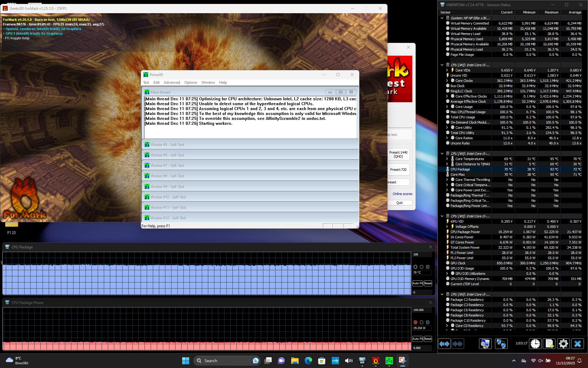Click the remote network computers icon
Viewport: 588px width, 368px height.
[x=501, y=344]
